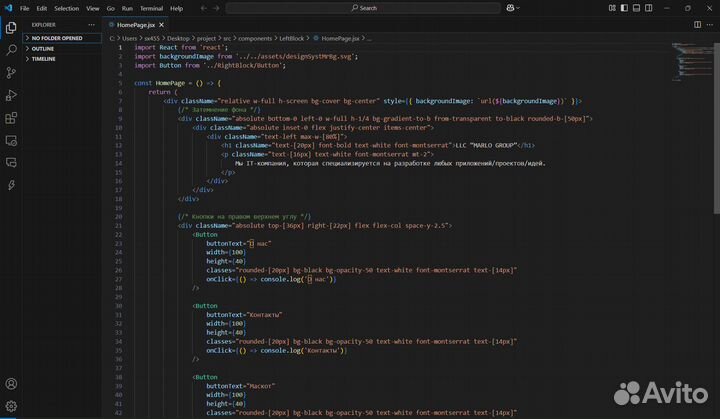Go forward with the right arrow
The image size is (720, 419).
point(216,8)
